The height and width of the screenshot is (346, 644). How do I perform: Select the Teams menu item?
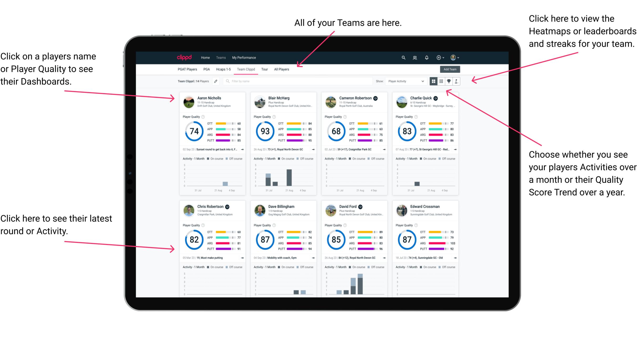point(221,57)
